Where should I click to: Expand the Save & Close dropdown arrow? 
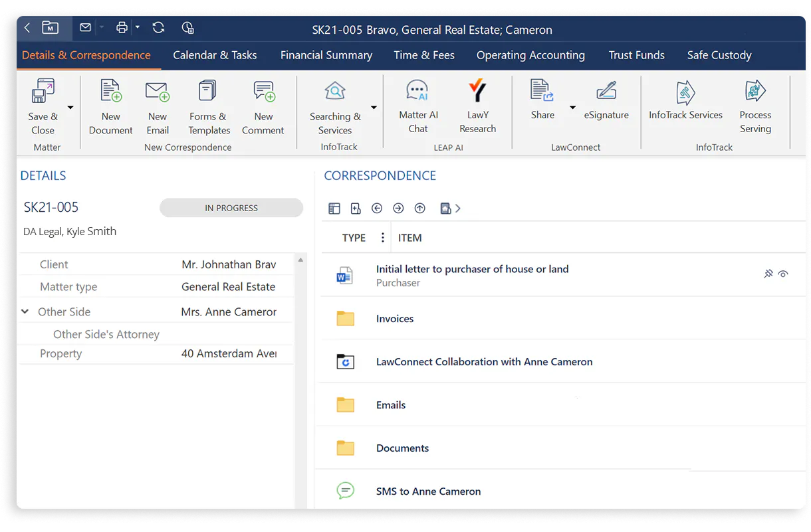[70, 108]
